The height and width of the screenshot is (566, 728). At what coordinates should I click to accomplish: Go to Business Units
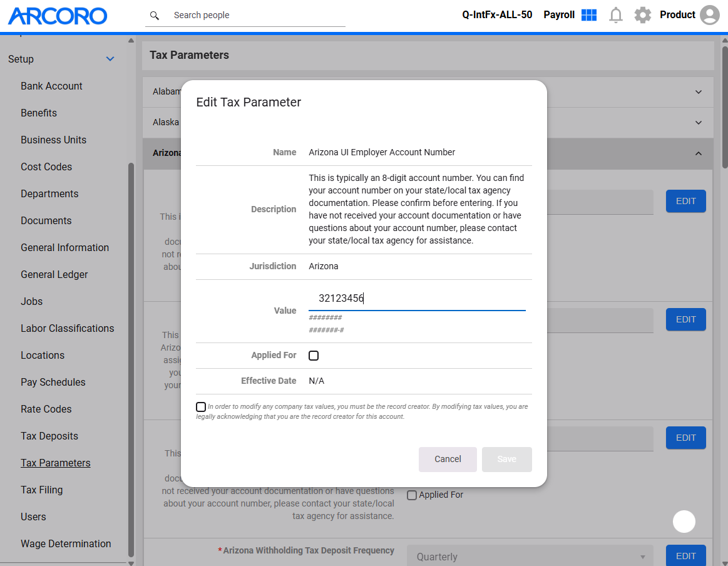(x=53, y=140)
